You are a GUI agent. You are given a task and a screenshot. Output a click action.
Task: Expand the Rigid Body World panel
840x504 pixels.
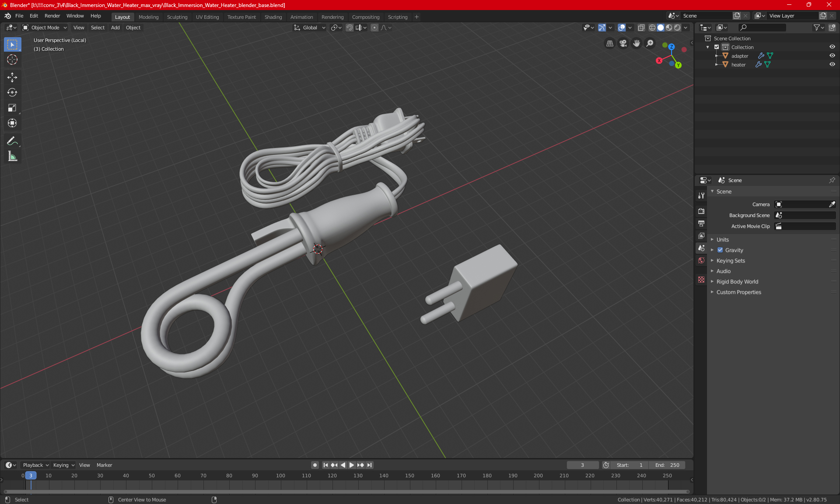[737, 282]
